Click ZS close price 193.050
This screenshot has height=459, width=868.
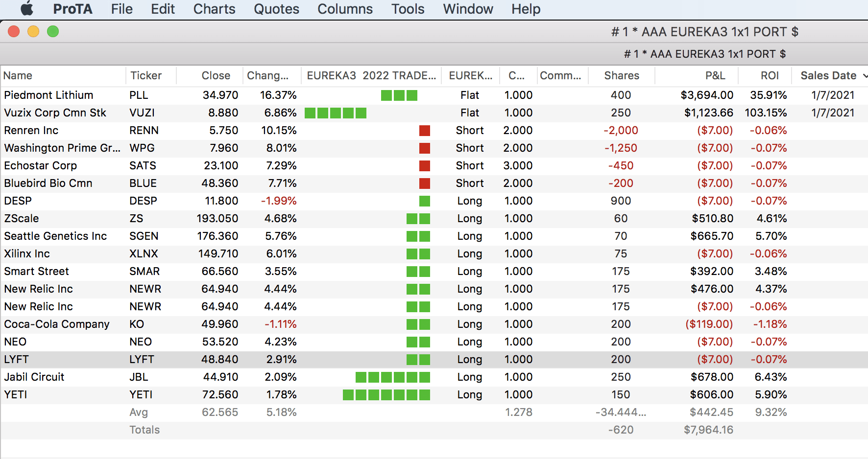[x=217, y=218]
